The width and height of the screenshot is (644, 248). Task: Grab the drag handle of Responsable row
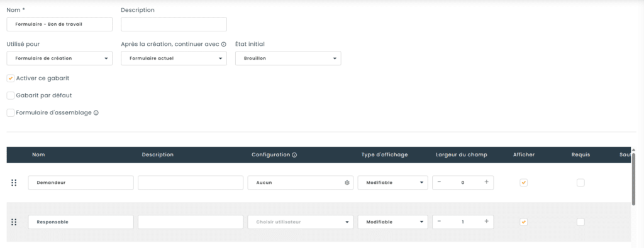14,222
